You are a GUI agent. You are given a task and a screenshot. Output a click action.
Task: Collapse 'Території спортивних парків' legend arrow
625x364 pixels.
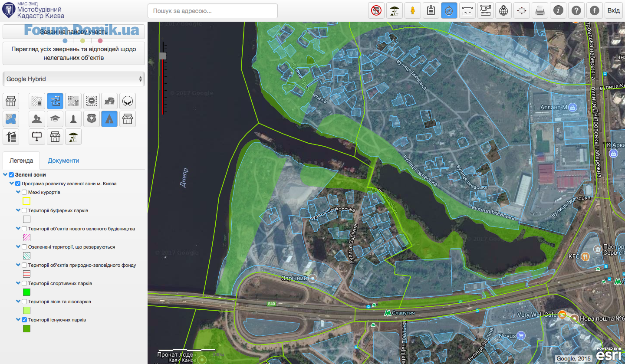[18, 283]
